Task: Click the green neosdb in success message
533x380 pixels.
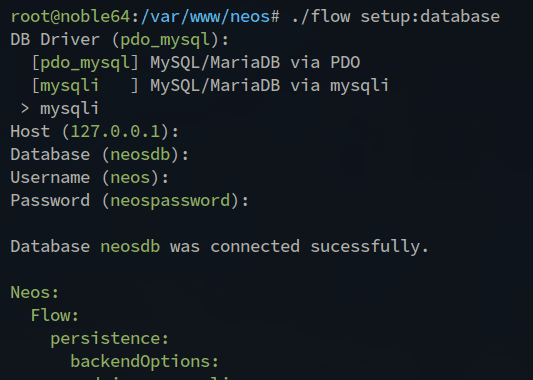Action: tap(130, 246)
